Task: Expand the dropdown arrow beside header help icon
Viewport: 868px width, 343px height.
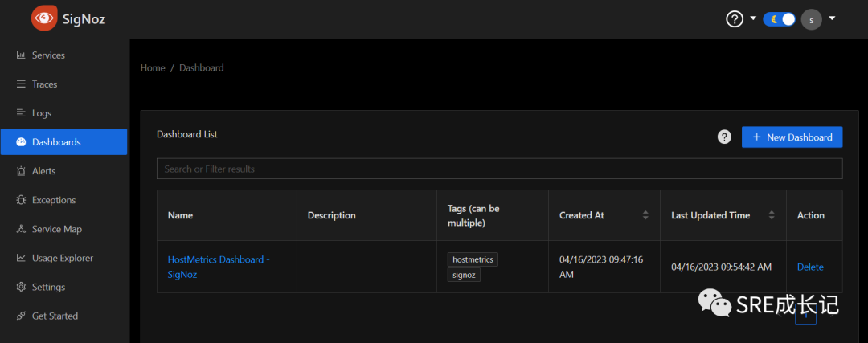Action: click(753, 18)
